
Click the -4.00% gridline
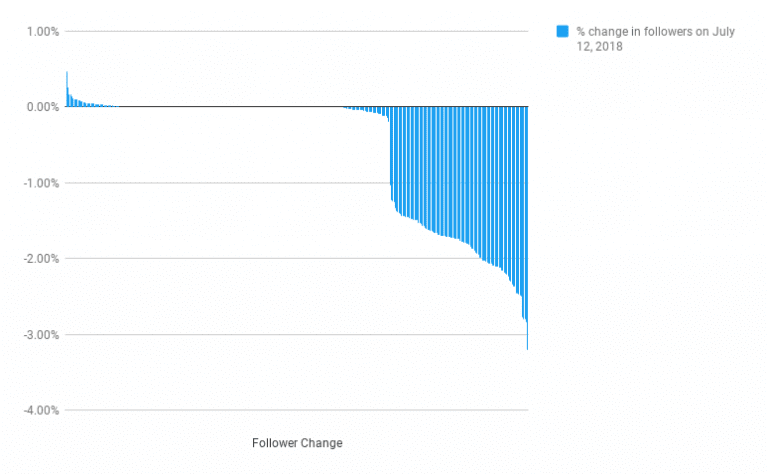pos(296,410)
